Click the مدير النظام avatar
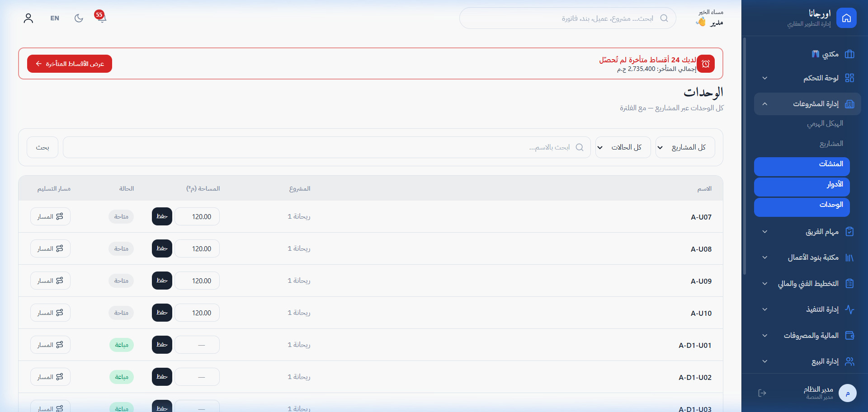This screenshot has width=868, height=412. pyautogui.click(x=848, y=393)
